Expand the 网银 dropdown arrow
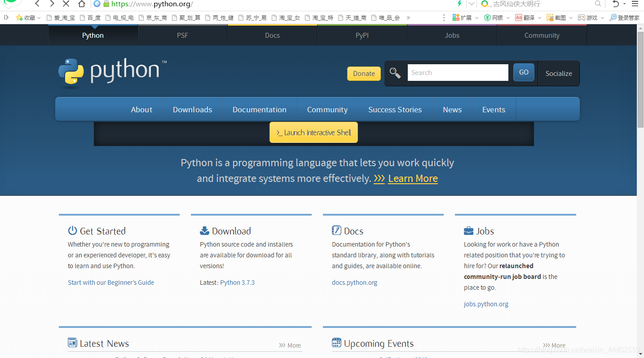This screenshot has height=358, width=644. [508, 18]
